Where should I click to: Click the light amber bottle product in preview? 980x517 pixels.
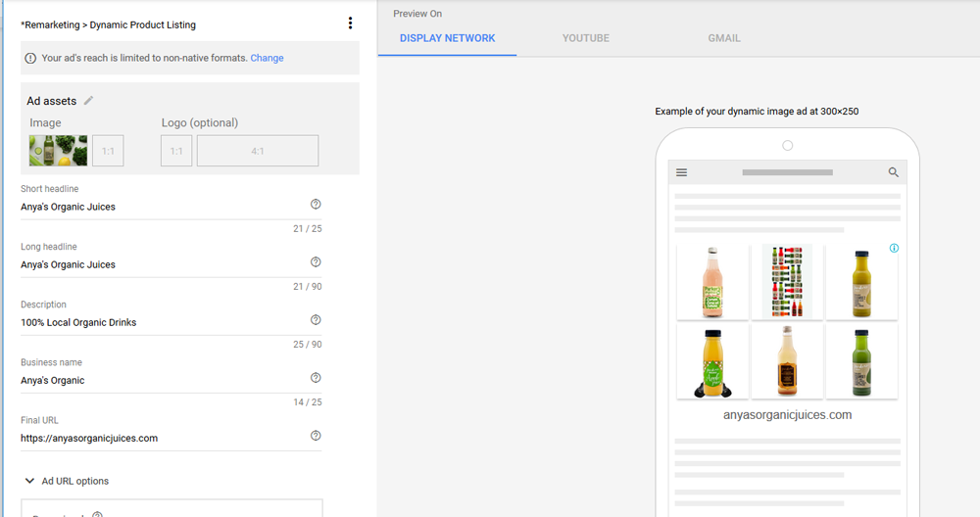[x=787, y=361]
